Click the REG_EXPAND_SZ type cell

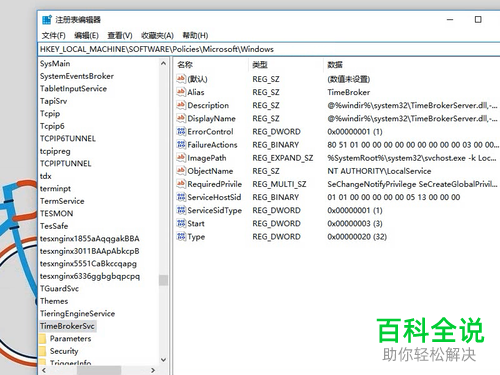pos(283,158)
